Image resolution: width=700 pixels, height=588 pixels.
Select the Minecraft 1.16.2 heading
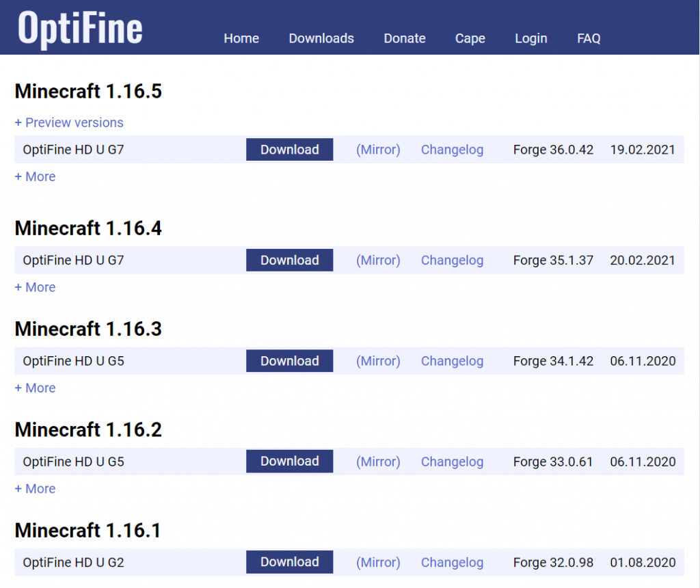tap(88, 429)
